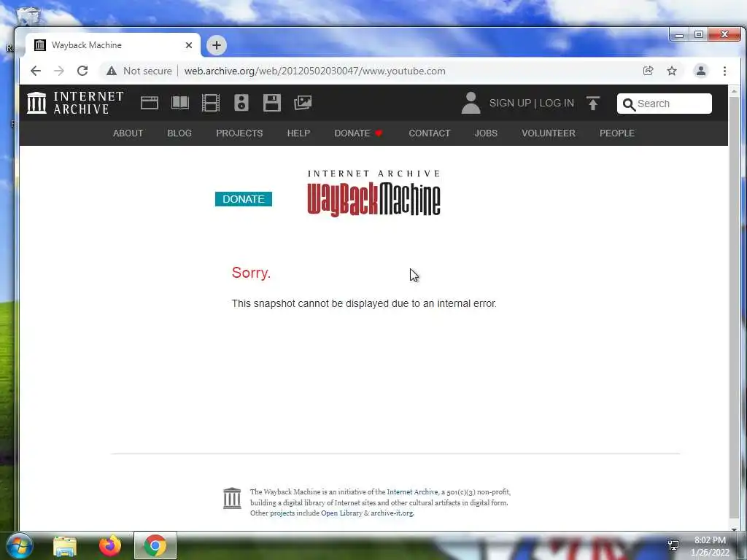Click the Search input field
This screenshot has height=560, width=747.
[x=664, y=104]
